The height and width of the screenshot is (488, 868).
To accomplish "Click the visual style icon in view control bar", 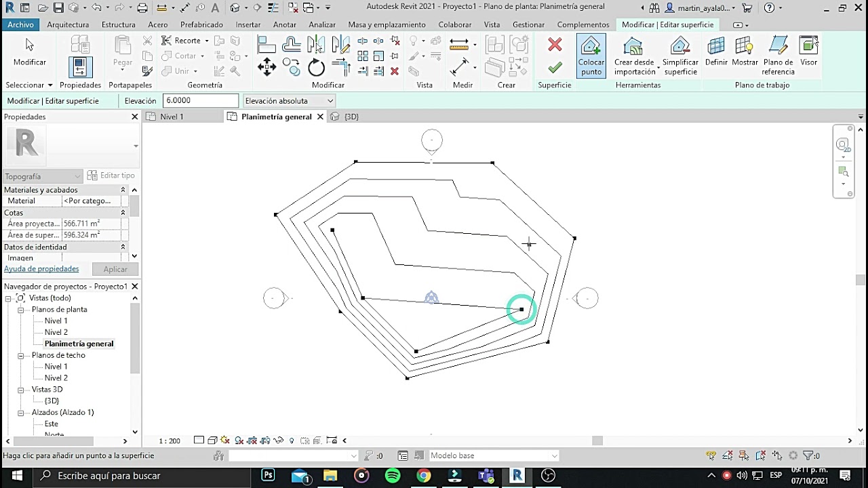I will 212,441.
